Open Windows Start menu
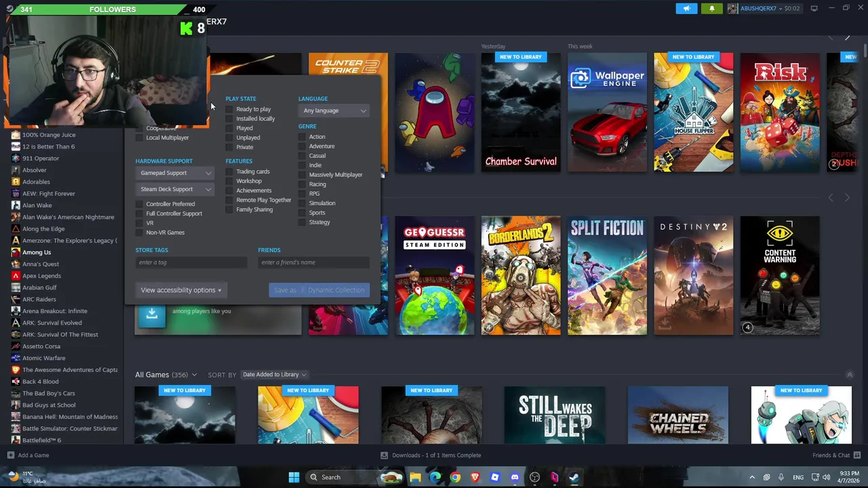This screenshot has width=868, height=488. [x=294, y=477]
